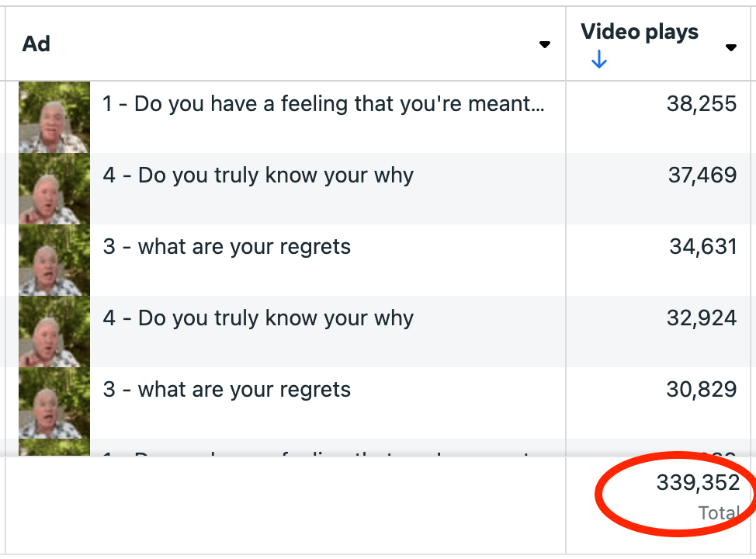
Task: Click the 37,469 video plays value
Action: coord(702,175)
